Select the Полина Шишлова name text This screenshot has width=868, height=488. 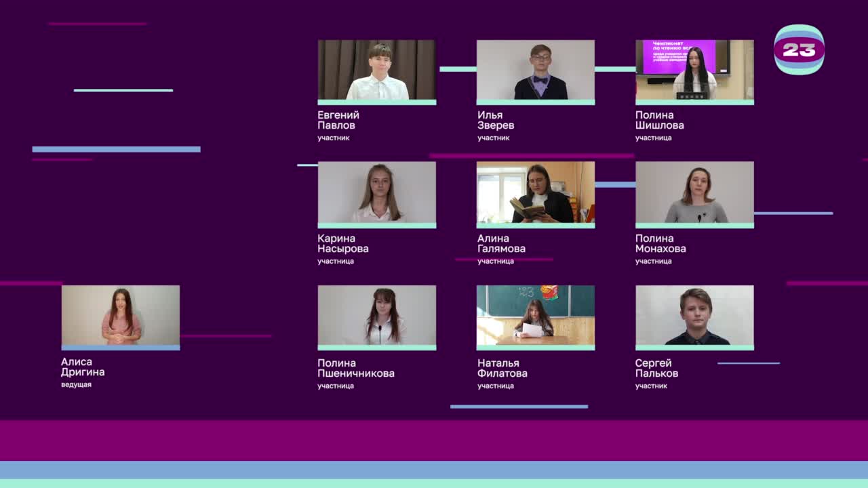pyautogui.click(x=659, y=120)
